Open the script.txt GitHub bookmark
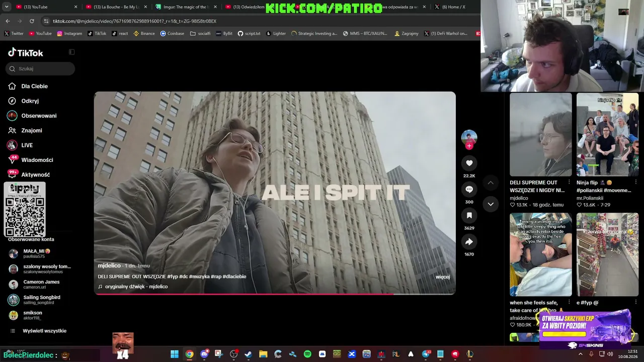This screenshot has height=362, width=644. 249,34
